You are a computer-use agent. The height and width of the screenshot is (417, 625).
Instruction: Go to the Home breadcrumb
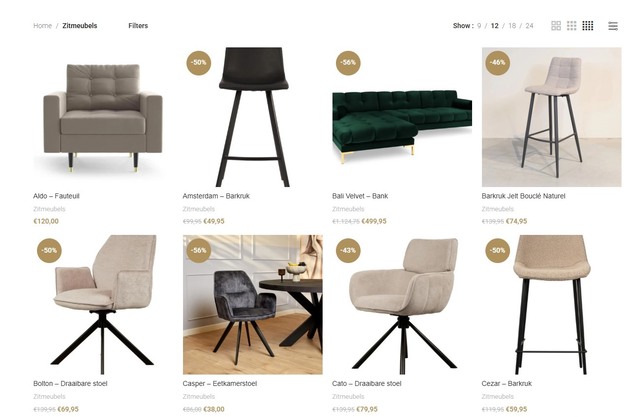pyautogui.click(x=42, y=26)
